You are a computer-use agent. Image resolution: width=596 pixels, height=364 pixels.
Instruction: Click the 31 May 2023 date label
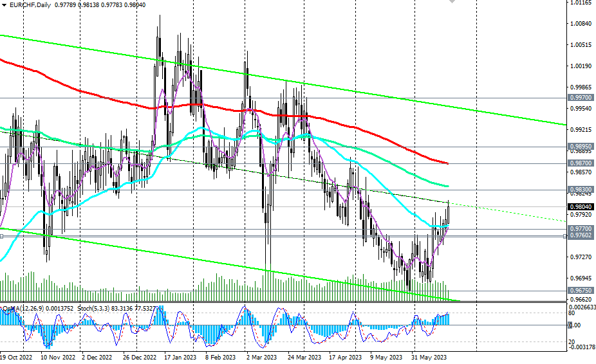[429, 356]
